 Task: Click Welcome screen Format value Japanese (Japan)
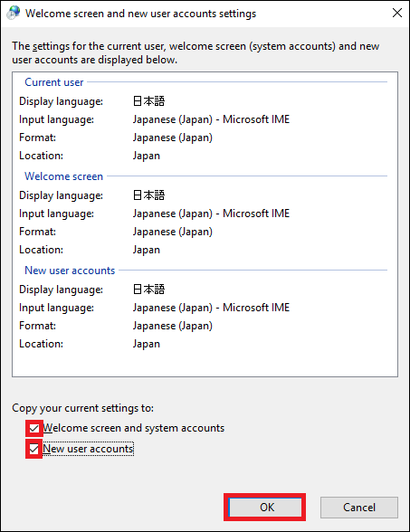172,232
